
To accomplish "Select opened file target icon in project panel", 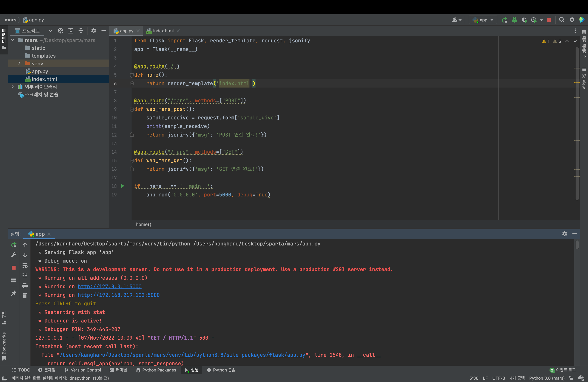I will tap(60, 31).
